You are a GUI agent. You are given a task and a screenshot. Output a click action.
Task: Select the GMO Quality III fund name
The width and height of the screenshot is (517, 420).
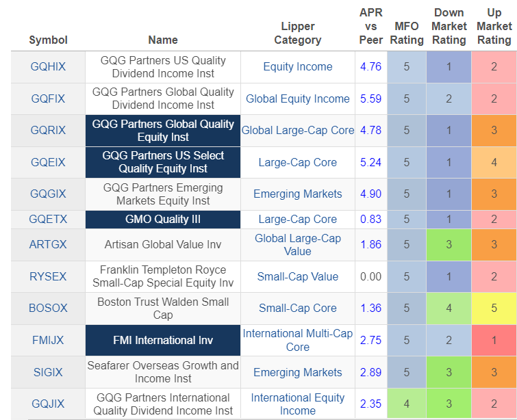click(162, 219)
